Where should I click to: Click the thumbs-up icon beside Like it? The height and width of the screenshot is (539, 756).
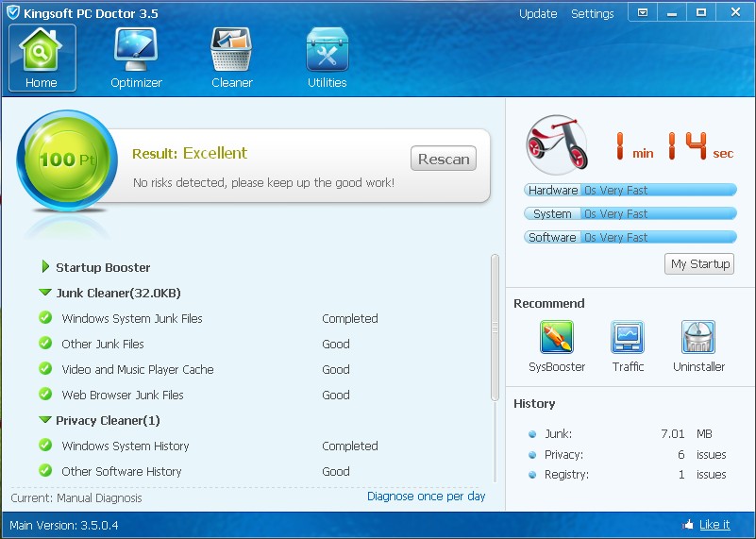[688, 525]
